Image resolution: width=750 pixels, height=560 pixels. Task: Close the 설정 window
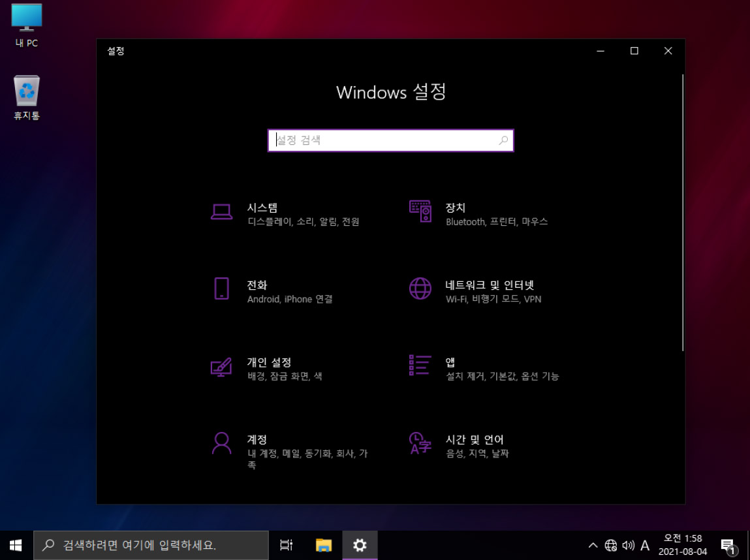click(x=668, y=51)
